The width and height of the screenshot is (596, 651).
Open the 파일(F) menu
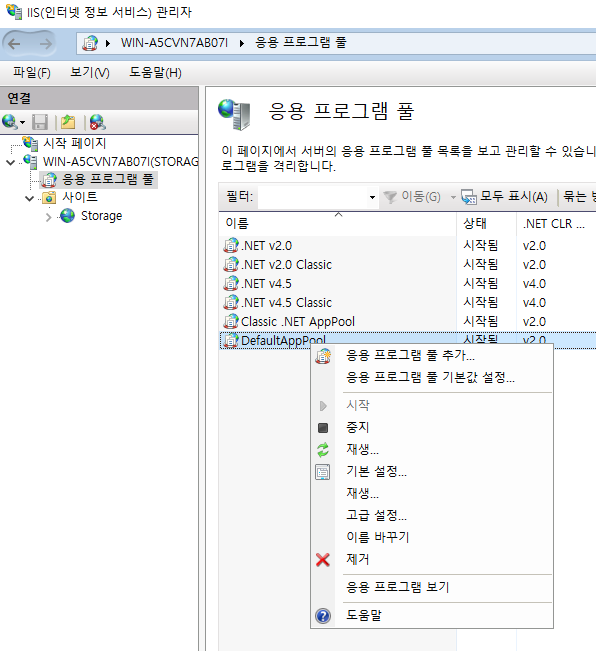click(x=32, y=73)
